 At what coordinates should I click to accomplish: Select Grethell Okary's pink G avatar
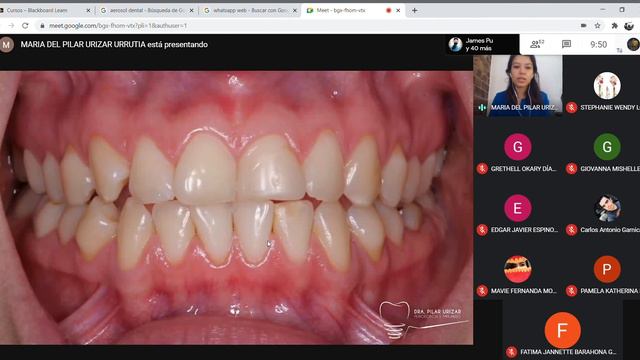click(x=518, y=147)
